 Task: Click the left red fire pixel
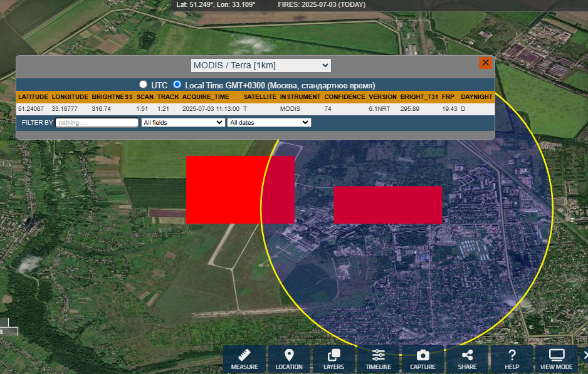pos(240,190)
